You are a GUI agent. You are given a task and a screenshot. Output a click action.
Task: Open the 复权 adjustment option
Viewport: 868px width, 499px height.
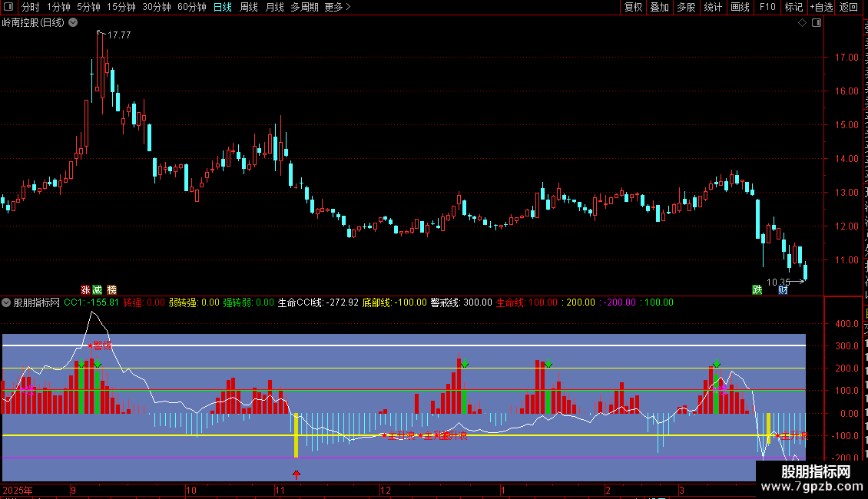(633, 7)
